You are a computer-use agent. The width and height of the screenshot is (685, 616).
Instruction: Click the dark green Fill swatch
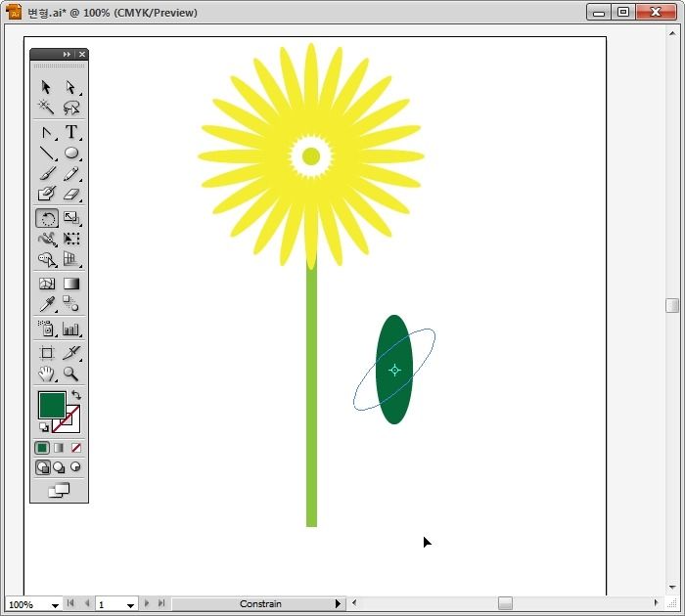click(x=52, y=405)
